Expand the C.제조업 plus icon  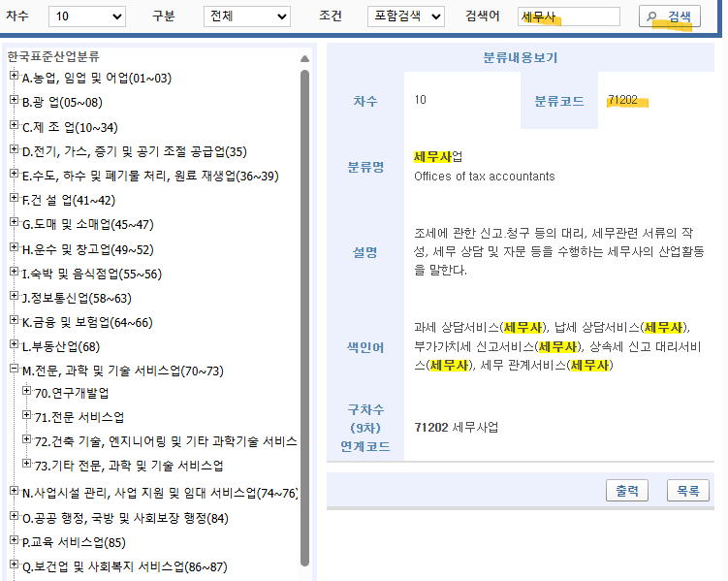[x=14, y=125]
